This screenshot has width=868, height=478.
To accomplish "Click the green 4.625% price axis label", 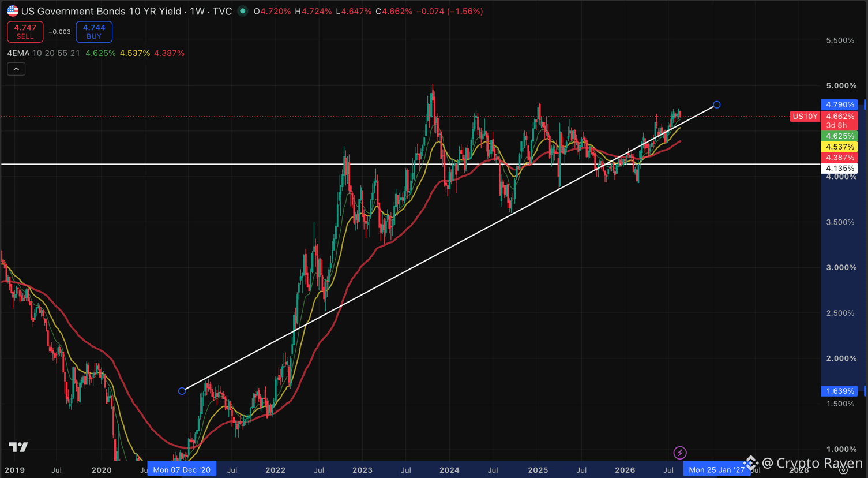I will 839,136.
